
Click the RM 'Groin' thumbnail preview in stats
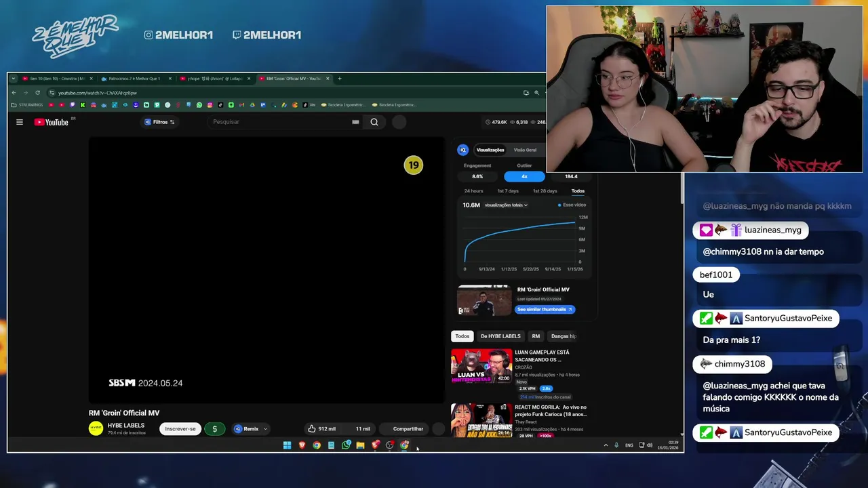(484, 300)
